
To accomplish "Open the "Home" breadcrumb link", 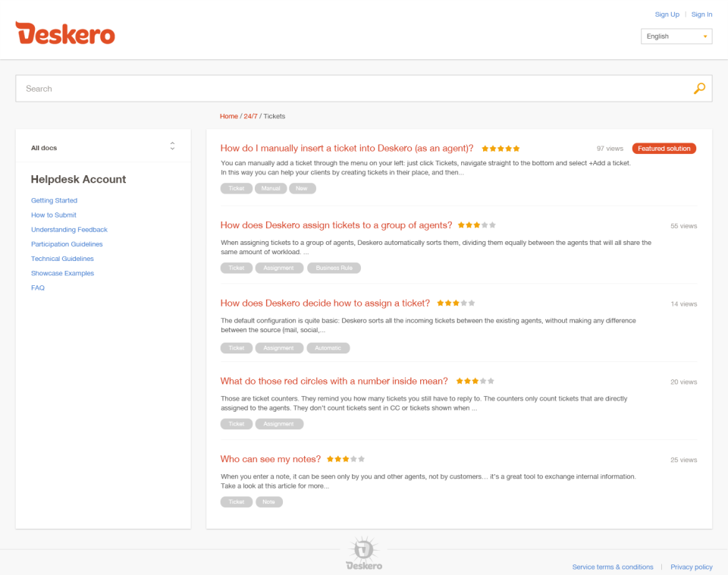I will [228, 116].
